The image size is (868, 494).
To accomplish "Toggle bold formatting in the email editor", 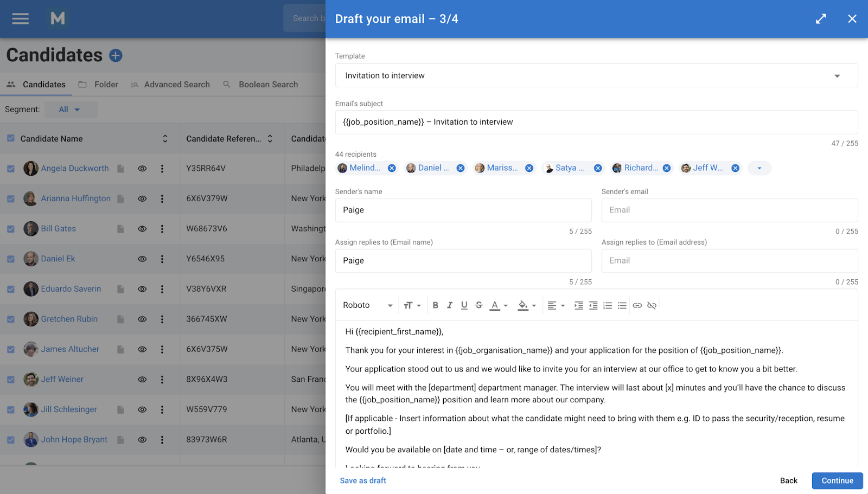I will click(435, 305).
